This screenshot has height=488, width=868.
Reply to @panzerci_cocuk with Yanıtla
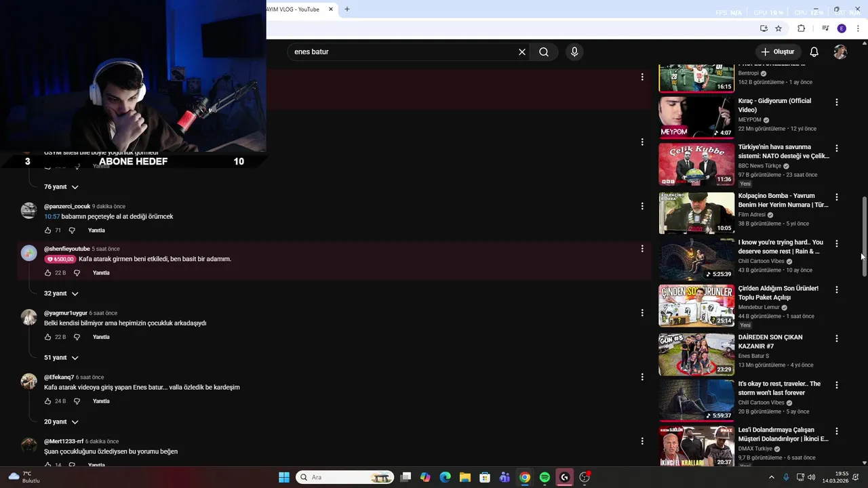tap(96, 230)
